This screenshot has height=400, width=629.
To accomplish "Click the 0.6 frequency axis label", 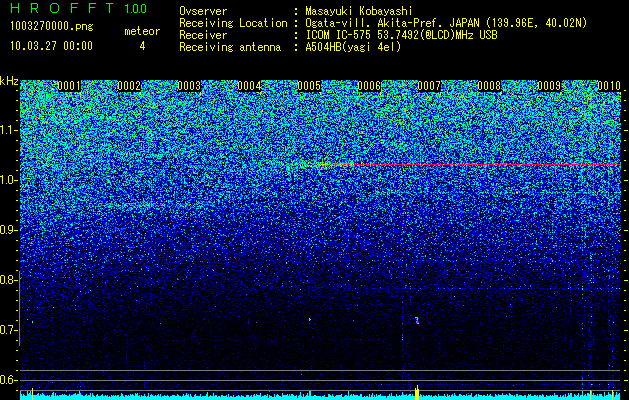I will [x=8, y=380].
